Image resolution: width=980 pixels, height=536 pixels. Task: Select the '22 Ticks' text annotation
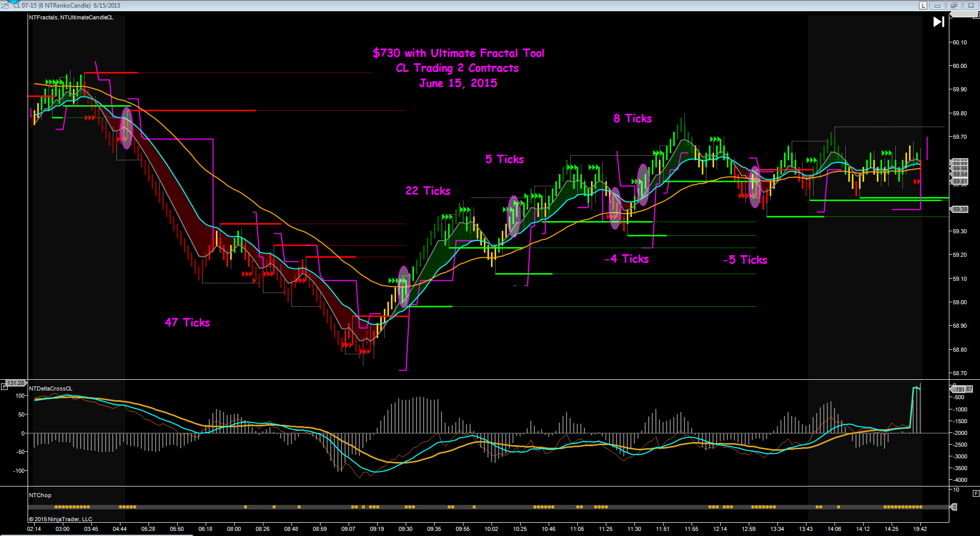click(428, 191)
